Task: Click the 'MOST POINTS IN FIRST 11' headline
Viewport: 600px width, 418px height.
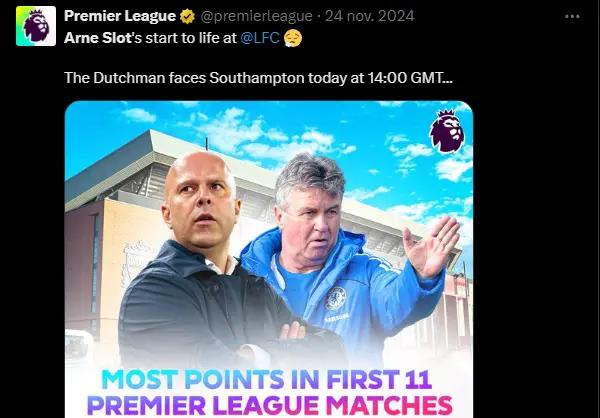Action: (x=267, y=379)
